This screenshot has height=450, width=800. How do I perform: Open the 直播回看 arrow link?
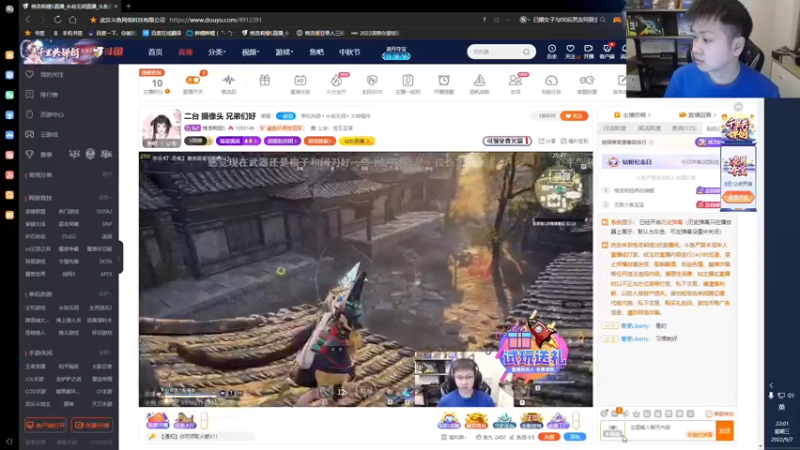pos(697,115)
